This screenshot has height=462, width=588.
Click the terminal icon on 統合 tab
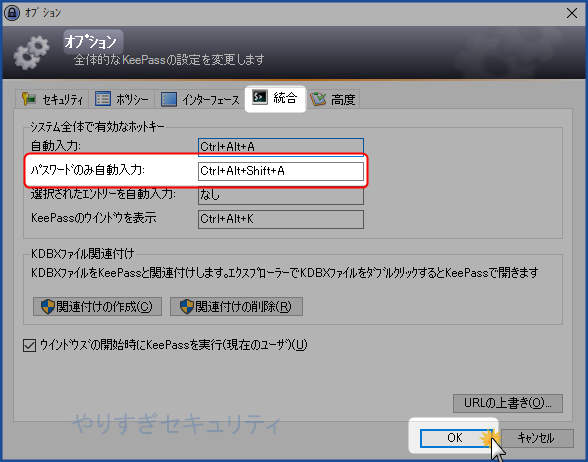click(x=260, y=98)
